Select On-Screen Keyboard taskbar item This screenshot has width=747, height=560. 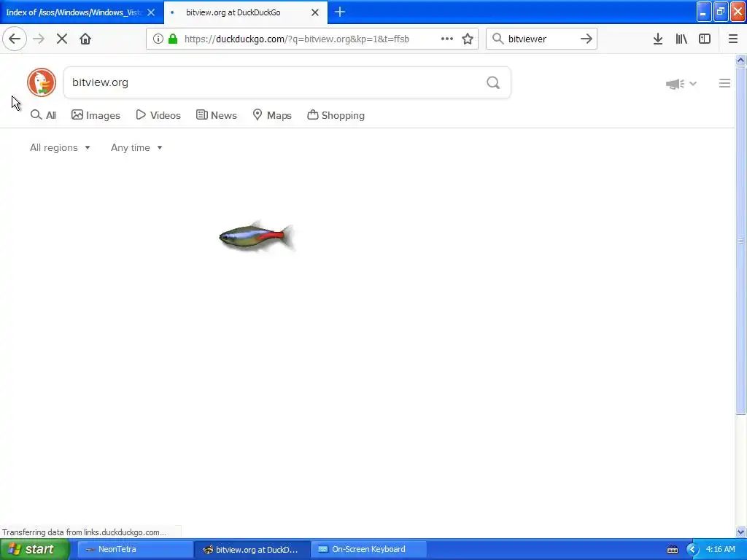[368, 550]
